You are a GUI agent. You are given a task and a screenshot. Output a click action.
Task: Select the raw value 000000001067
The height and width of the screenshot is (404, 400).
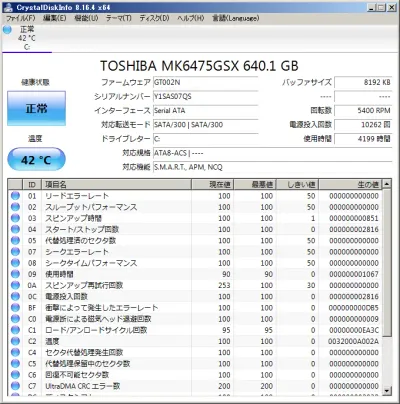354,274
